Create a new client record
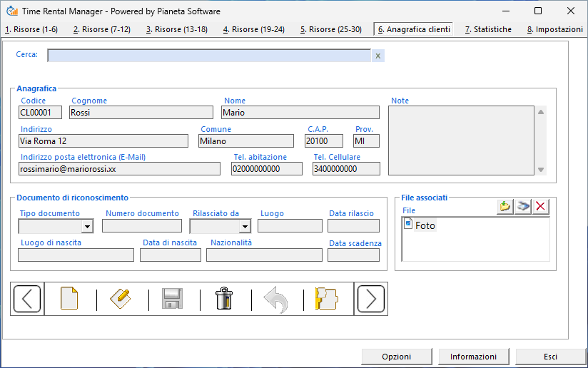This screenshot has height=368, width=588. pyautogui.click(x=69, y=299)
